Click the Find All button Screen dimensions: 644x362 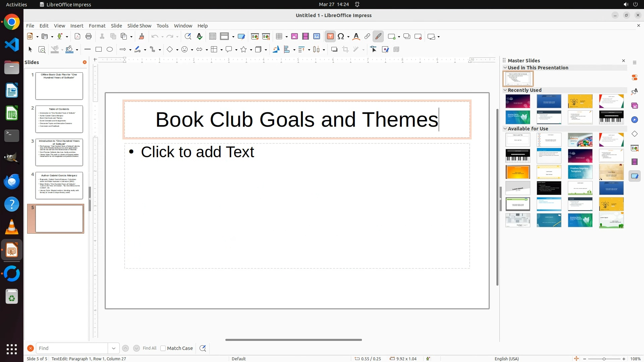(x=150, y=348)
